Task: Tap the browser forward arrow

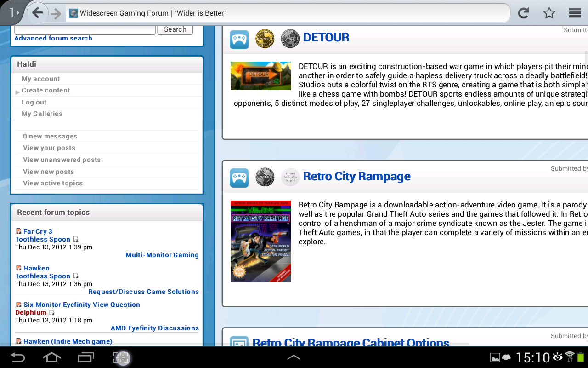Action: point(56,13)
